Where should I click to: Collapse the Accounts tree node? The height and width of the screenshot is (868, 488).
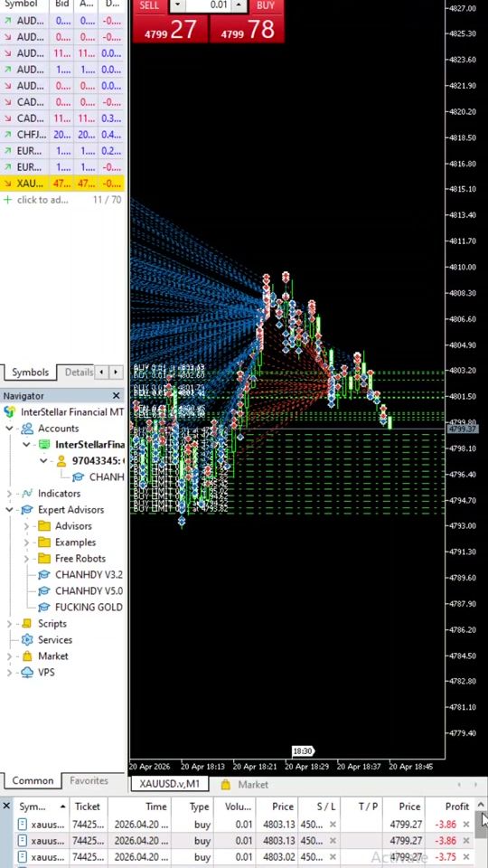pyautogui.click(x=9, y=429)
